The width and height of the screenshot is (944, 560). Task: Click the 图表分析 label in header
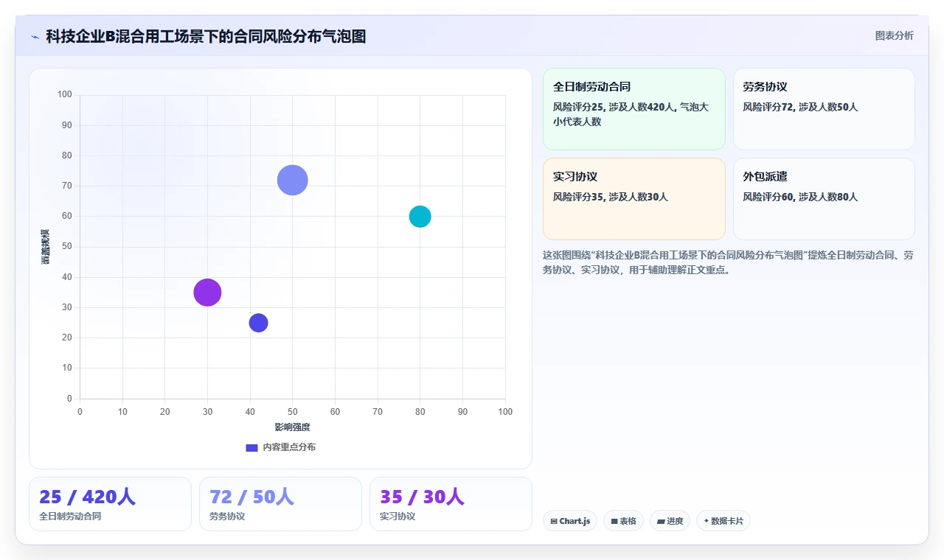(x=894, y=35)
